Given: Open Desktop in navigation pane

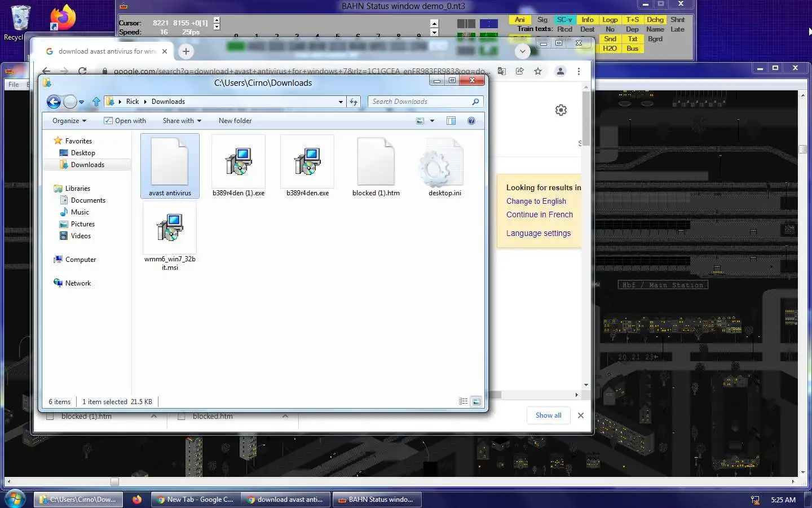Looking at the screenshot, I should [83, 153].
